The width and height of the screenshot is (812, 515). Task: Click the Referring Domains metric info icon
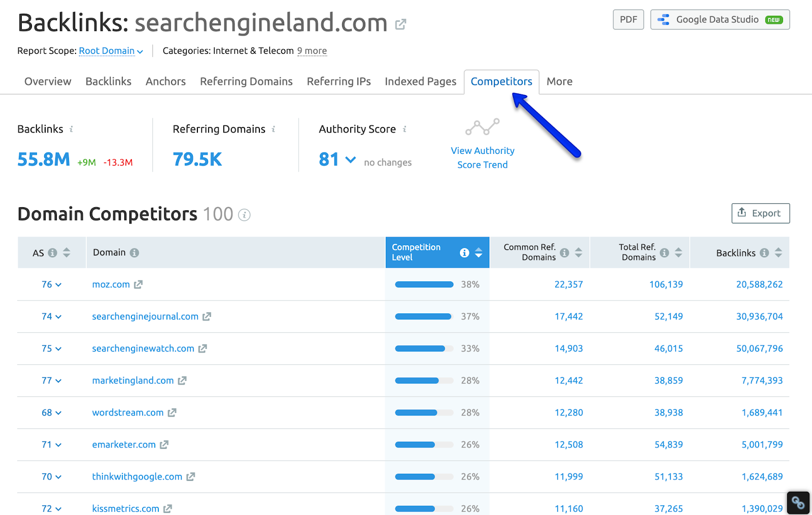coord(273,129)
